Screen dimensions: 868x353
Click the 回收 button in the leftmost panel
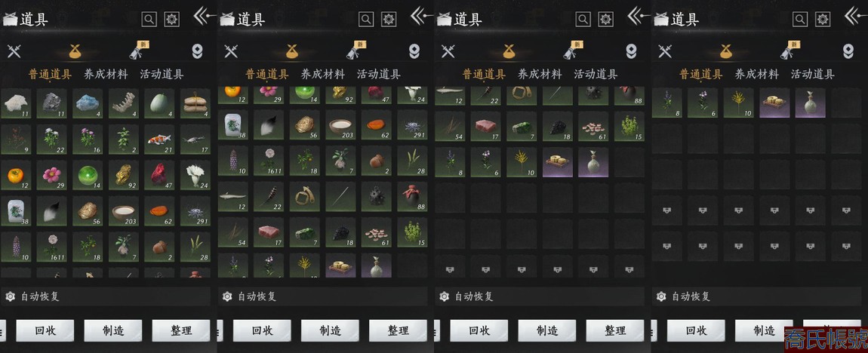(x=45, y=331)
